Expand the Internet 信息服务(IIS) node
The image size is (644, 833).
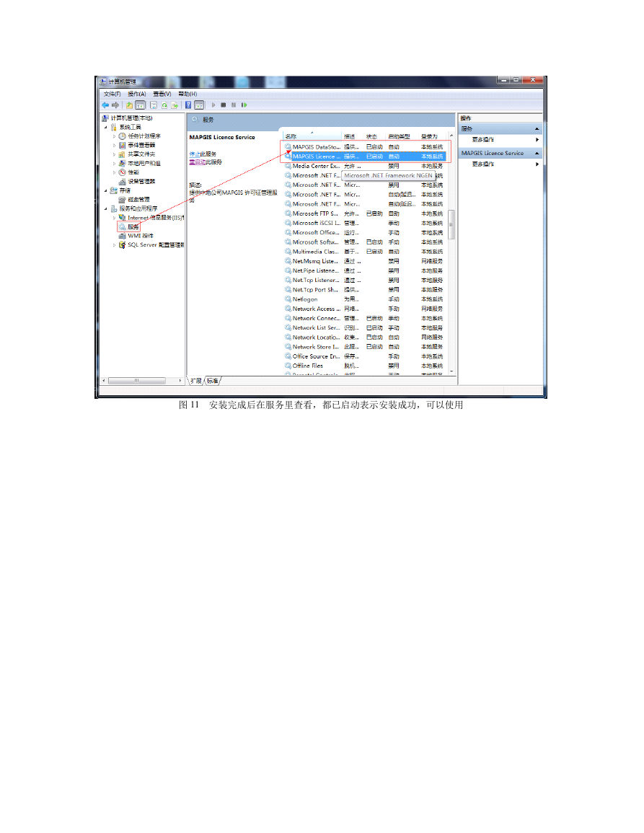click(x=114, y=218)
